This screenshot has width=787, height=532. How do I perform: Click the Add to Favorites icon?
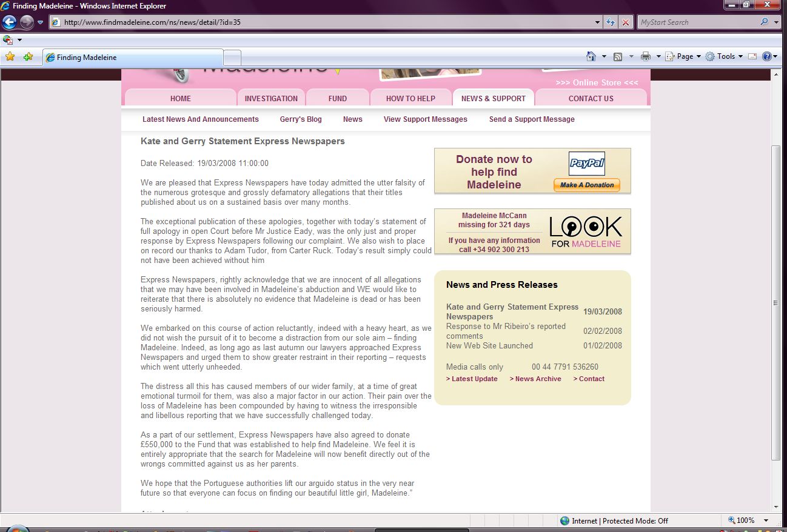pos(28,57)
